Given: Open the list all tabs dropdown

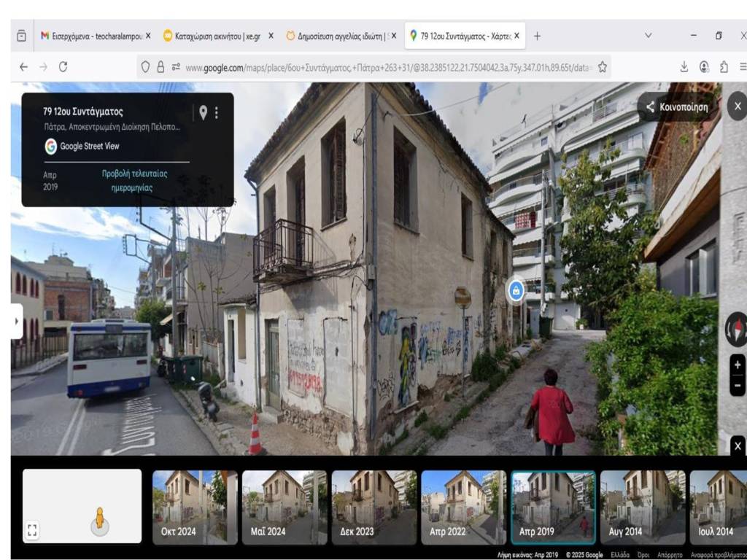Looking at the screenshot, I should pyautogui.click(x=648, y=35).
